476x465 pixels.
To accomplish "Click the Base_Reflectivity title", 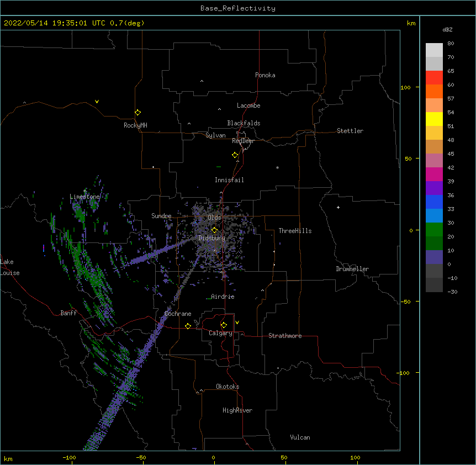I will tap(238, 8).
